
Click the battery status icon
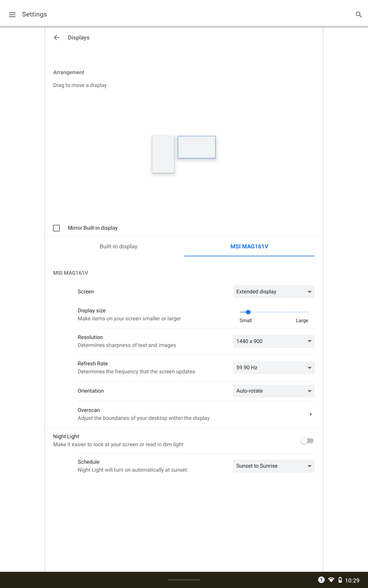(x=340, y=580)
